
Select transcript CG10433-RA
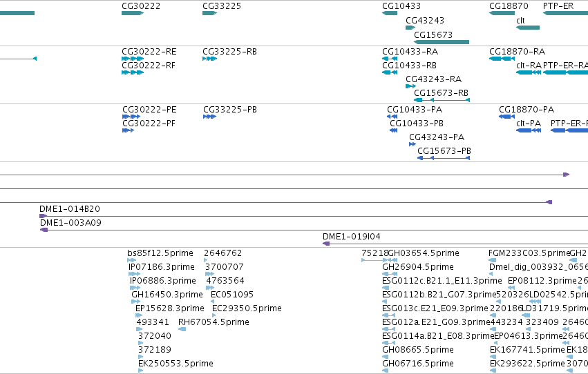(x=390, y=59)
